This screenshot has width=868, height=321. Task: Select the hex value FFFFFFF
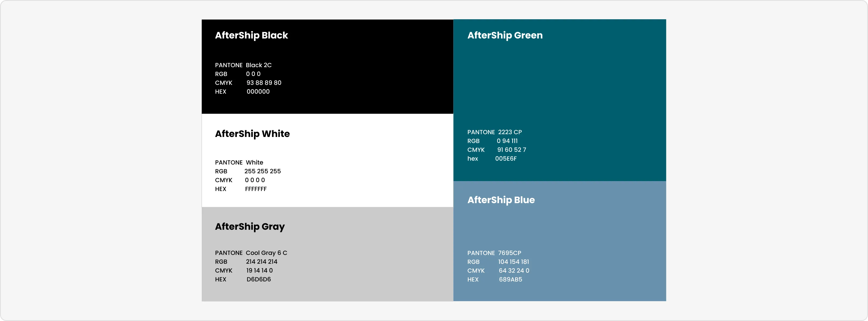coord(256,189)
